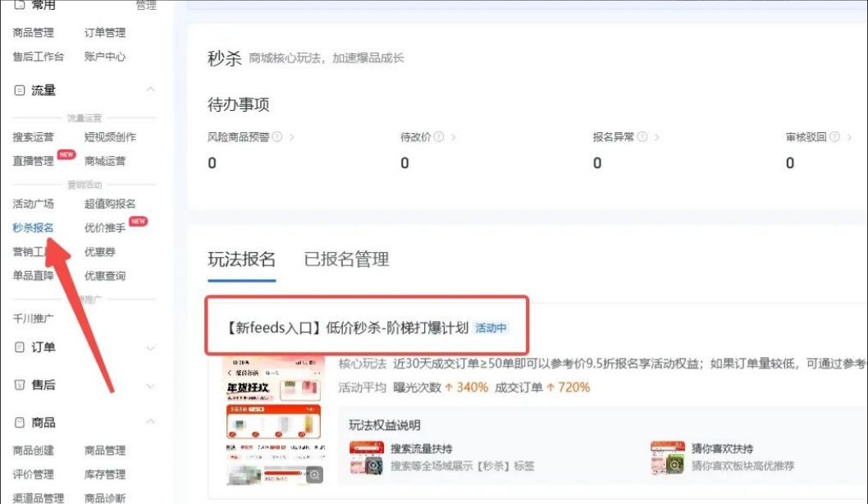The width and height of the screenshot is (868, 504).
Task: Open 待改价 details arrow
Action: coord(454,137)
